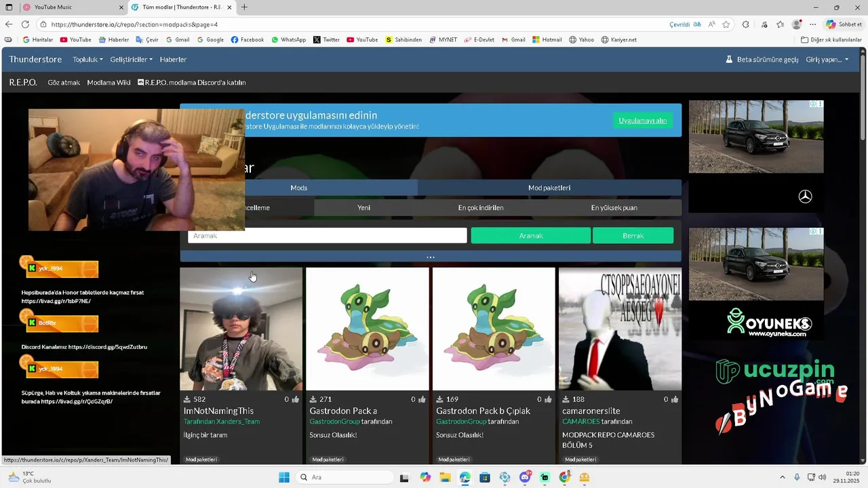Open the camaronerslite thumbnail image
The width and height of the screenshot is (868, 488).
(x=620, y=329)
